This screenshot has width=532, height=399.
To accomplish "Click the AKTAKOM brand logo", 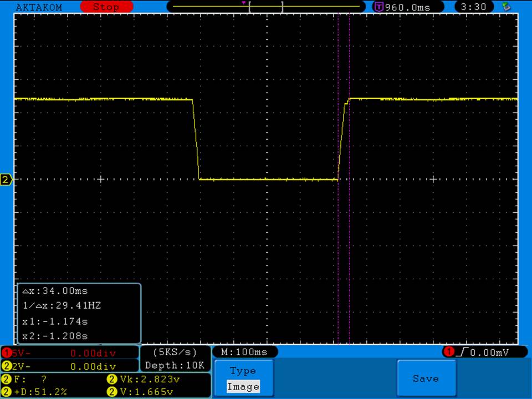I will (39, 7).
